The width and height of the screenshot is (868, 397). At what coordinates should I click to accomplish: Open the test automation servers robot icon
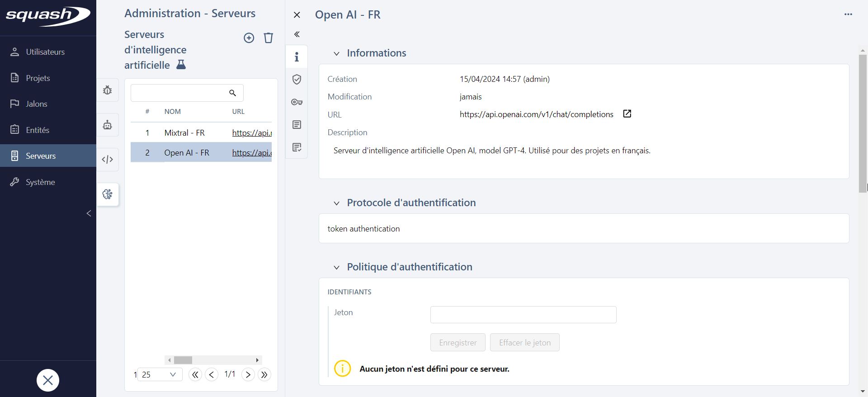(108, 125)
